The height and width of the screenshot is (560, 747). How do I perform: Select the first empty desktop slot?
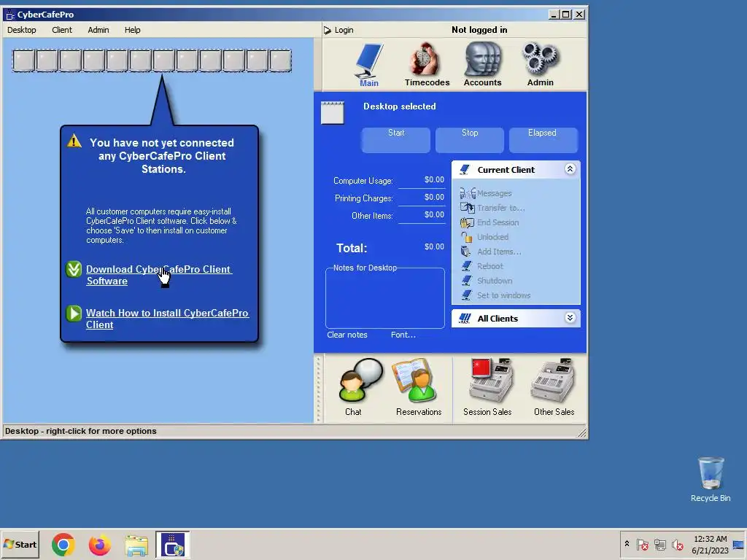click(x=24, y=61)
